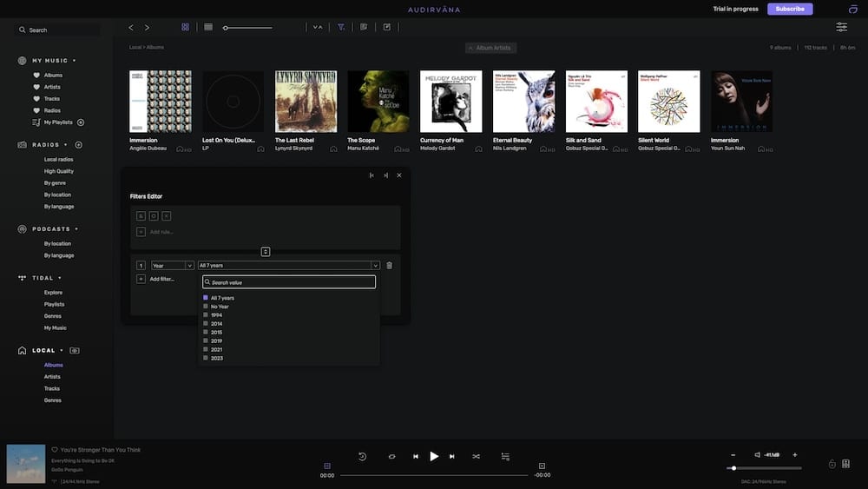Open Radios By genre
This screenshot has height=489, width=868.
click(55, 182)
